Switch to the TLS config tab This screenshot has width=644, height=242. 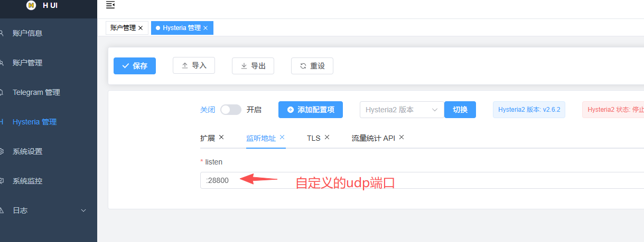click(314, 138)
